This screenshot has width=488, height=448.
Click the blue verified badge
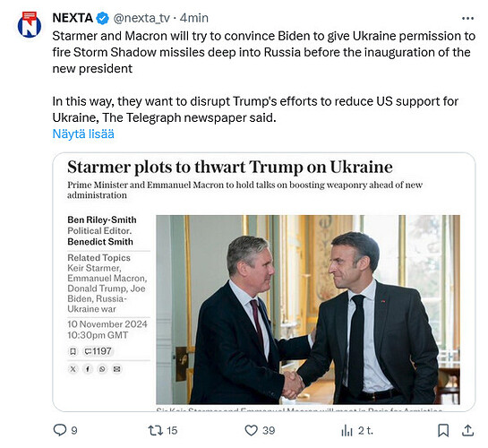click(x=102, y=19)
